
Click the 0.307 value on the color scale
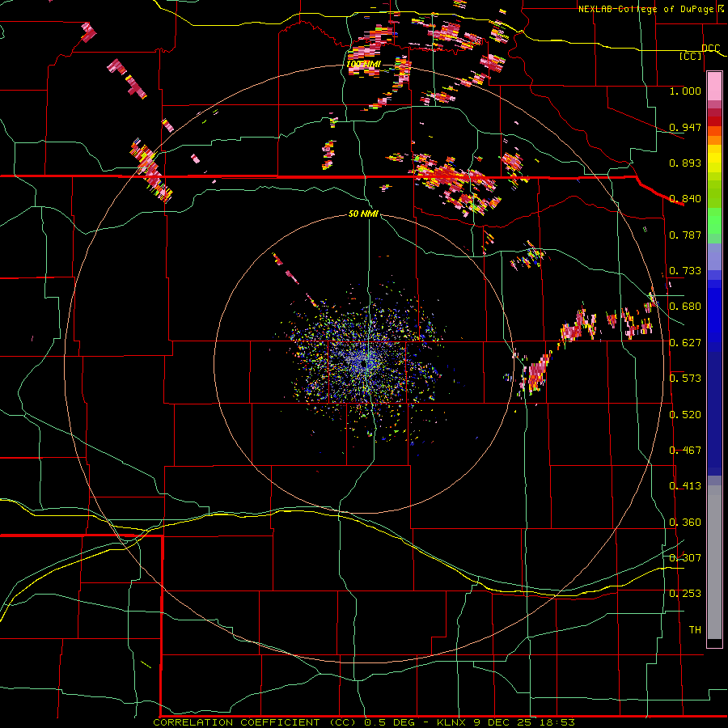[x=685, y=557]
